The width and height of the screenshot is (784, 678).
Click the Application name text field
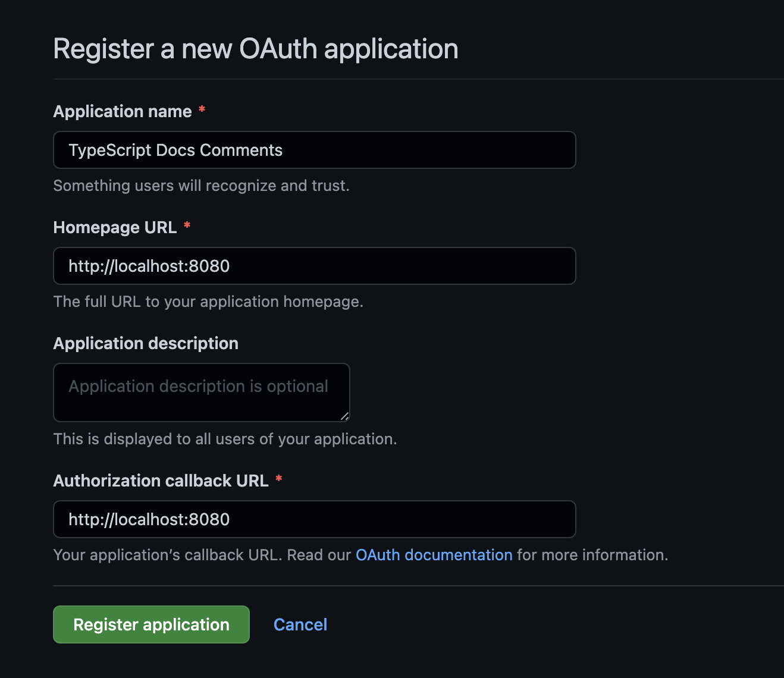(314, 150)
